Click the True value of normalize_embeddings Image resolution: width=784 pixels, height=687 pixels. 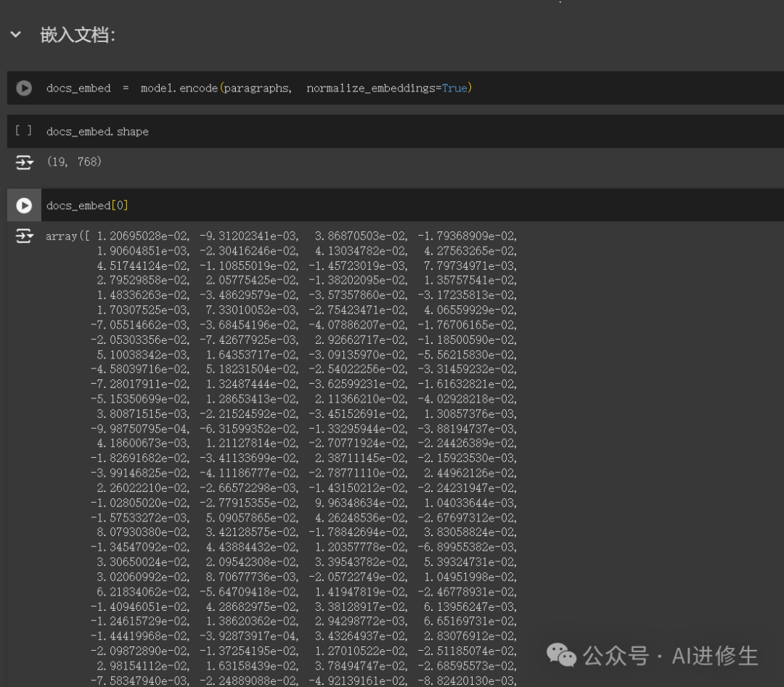click(x=454, y=88)
